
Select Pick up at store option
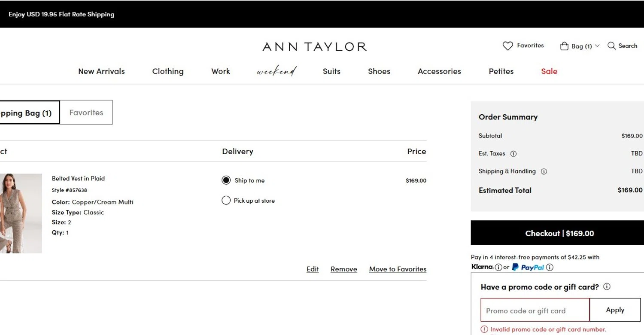point(226,201)
